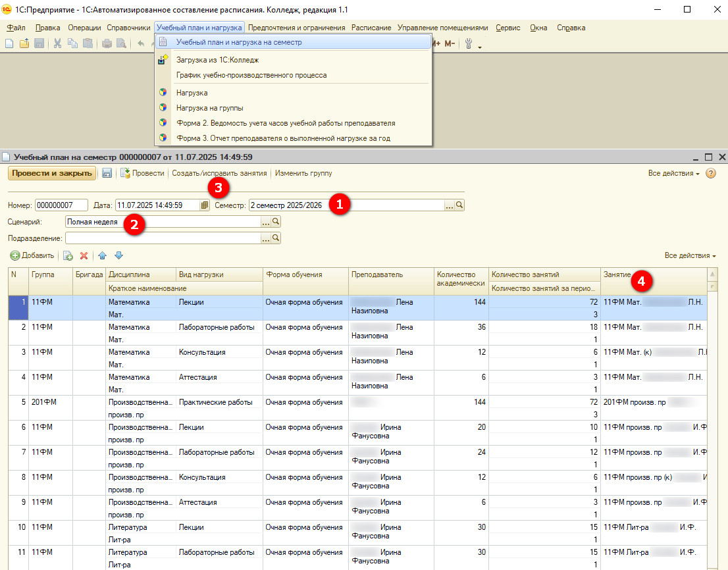Open the Правка menu
The image size is (728, 570).
pyautogui.click(x=48, y=28)
